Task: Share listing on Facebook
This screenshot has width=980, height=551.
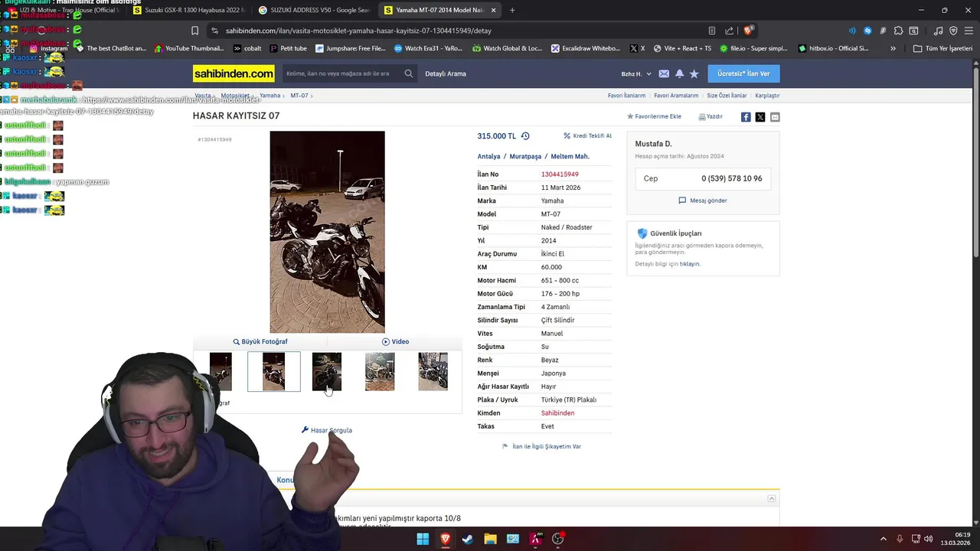Action: [746, 117]
